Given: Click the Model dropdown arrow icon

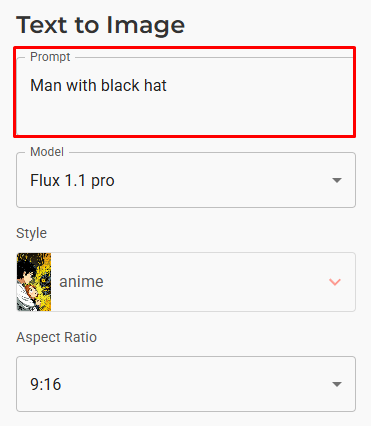Looking at the screenshot, I should [x=337, y=180].
